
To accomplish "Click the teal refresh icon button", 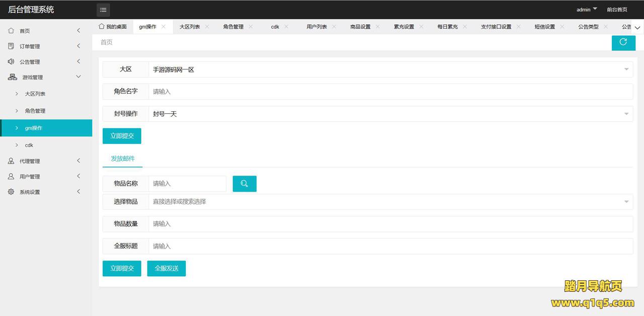I will pos(623,42).
